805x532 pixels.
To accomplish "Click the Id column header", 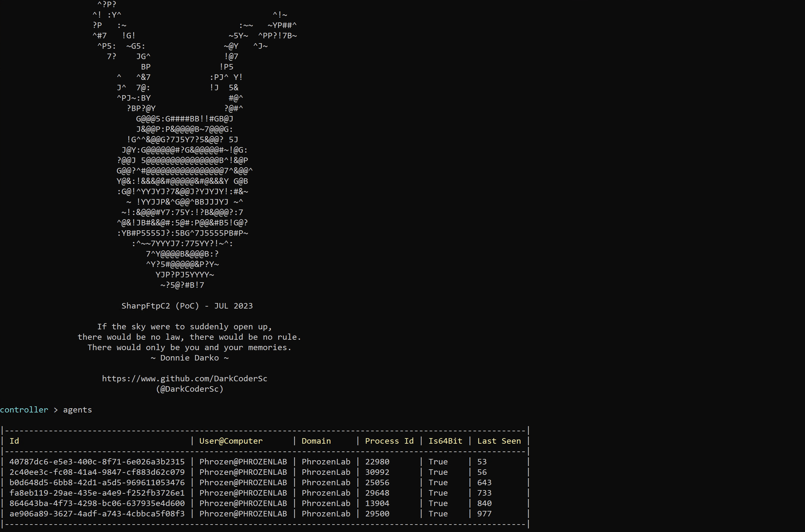I will (x=14, y=441).
